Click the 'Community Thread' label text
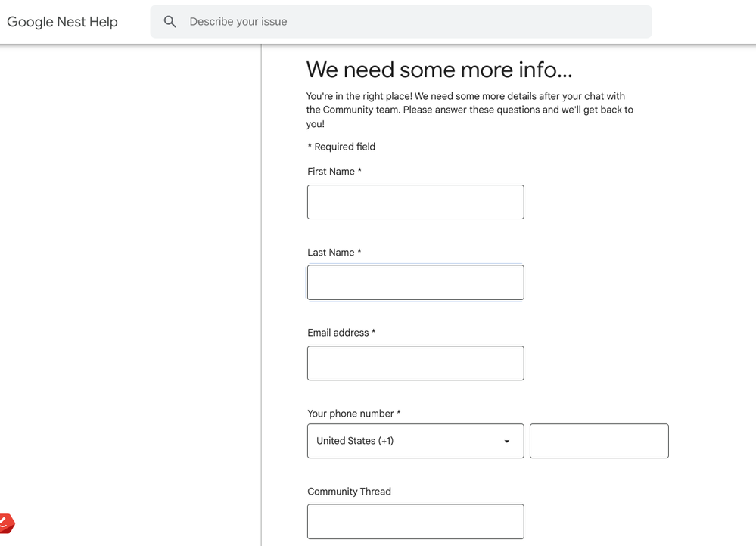The image size is (756, 546). coord(349,492)
